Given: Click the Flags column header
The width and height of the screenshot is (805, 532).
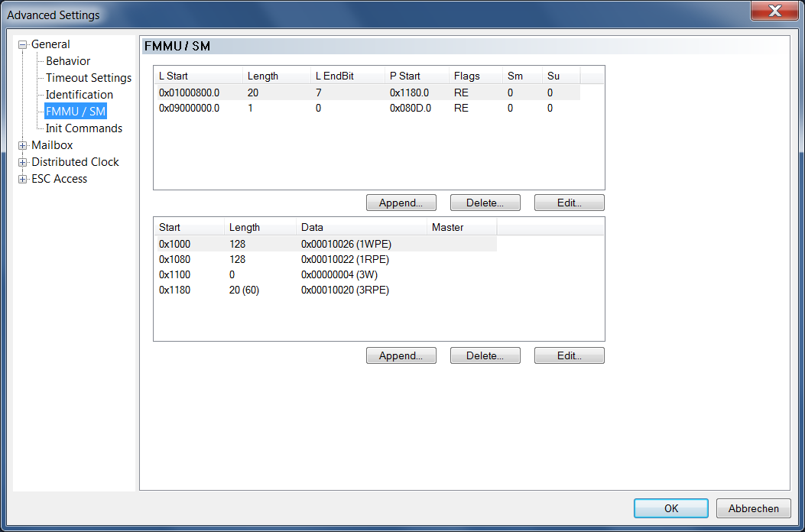Looking at the screenshot, I should pyautogui.click(x=476, y=76).
